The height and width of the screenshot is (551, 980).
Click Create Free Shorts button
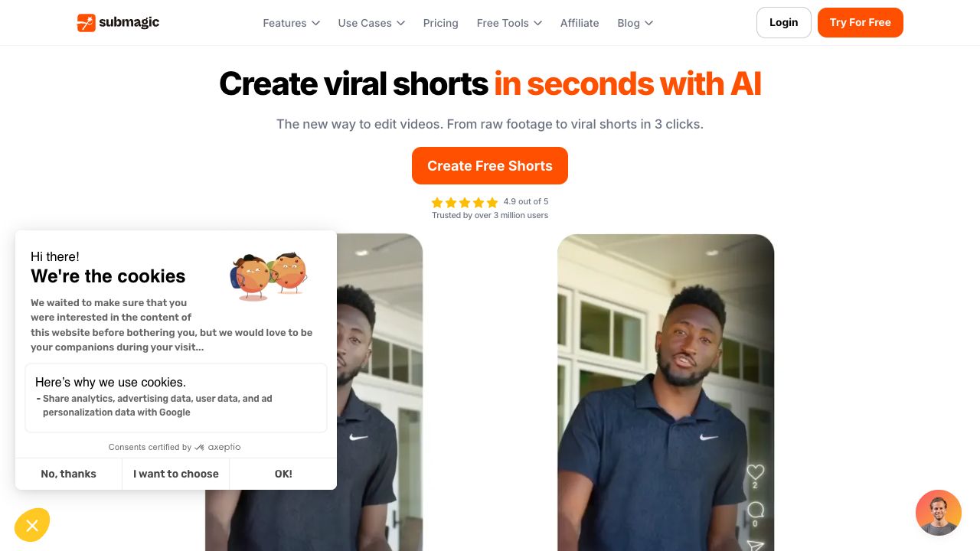coord(490,166)
